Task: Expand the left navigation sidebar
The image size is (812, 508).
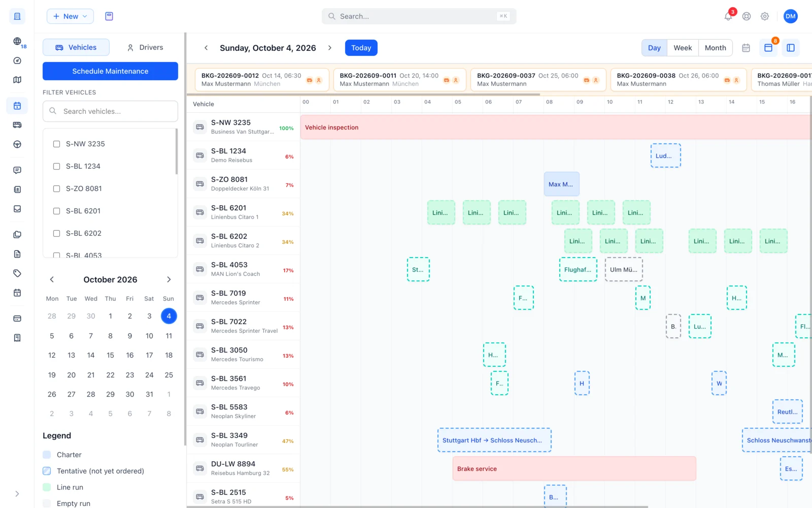Action: pyautogui.click(x=17, y=494)
